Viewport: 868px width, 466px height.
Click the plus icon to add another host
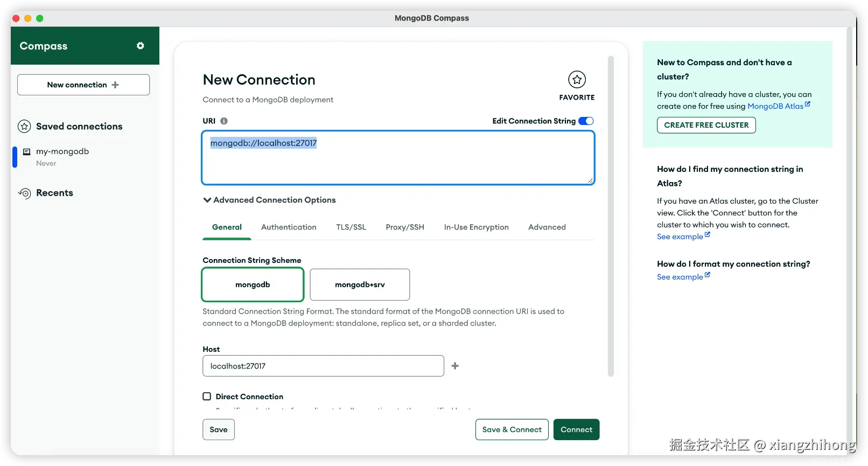455,366
